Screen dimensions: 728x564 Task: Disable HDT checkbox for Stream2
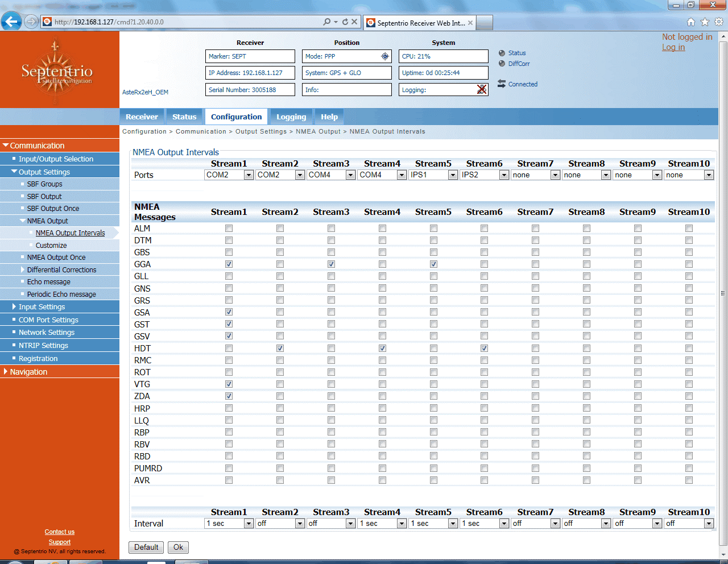coord(280,349)
